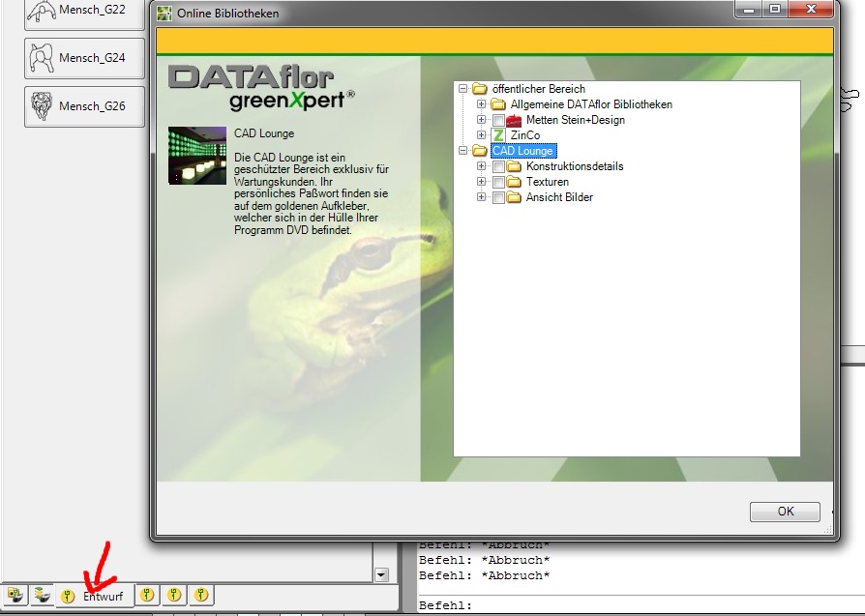
Task: Click the Allgemeine DATAflor Bibliotheken folder icon
Action: tap(498, 104)
